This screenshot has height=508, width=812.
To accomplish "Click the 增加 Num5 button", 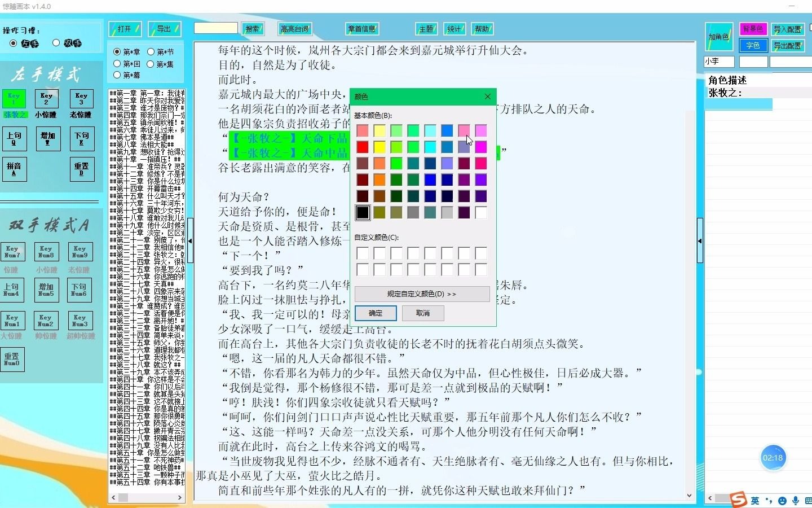I will 46,290.
